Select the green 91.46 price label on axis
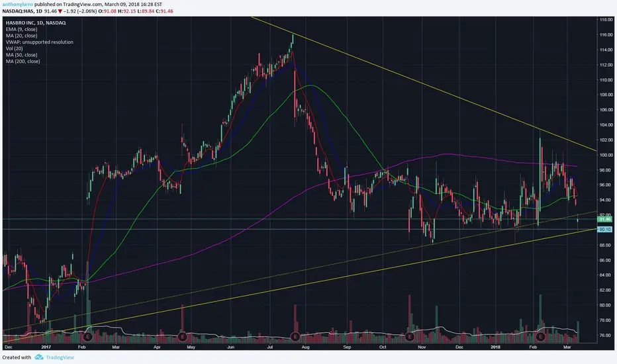The width and height of the screenshot is (617, 364). (604, 219)
